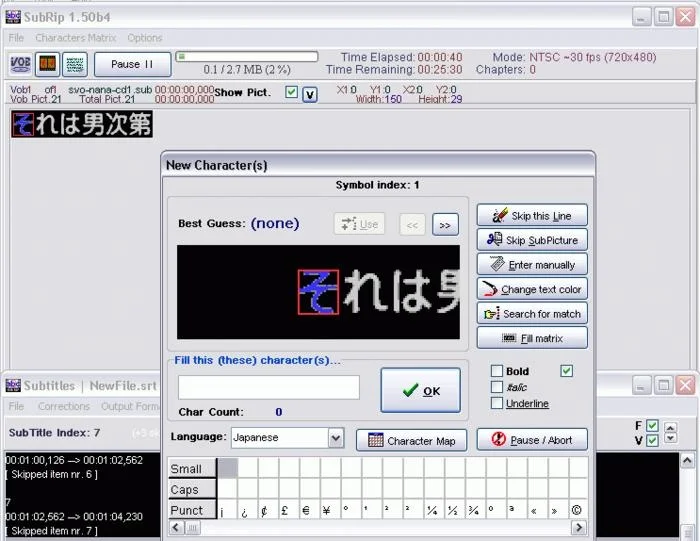Click the Pause button in the toolbar
Viewport: 700px width, 541px height.
133,64
